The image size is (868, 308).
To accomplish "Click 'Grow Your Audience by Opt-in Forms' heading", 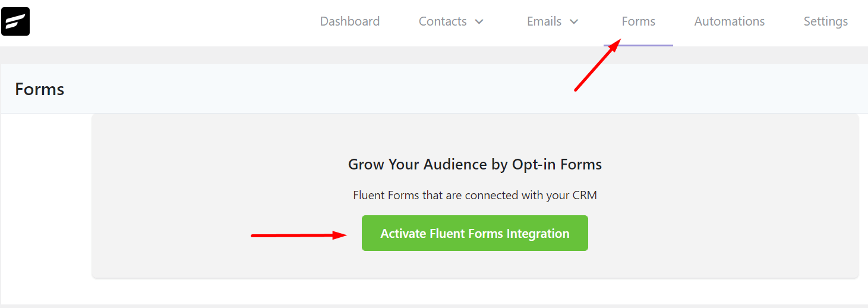I will 475,165.
